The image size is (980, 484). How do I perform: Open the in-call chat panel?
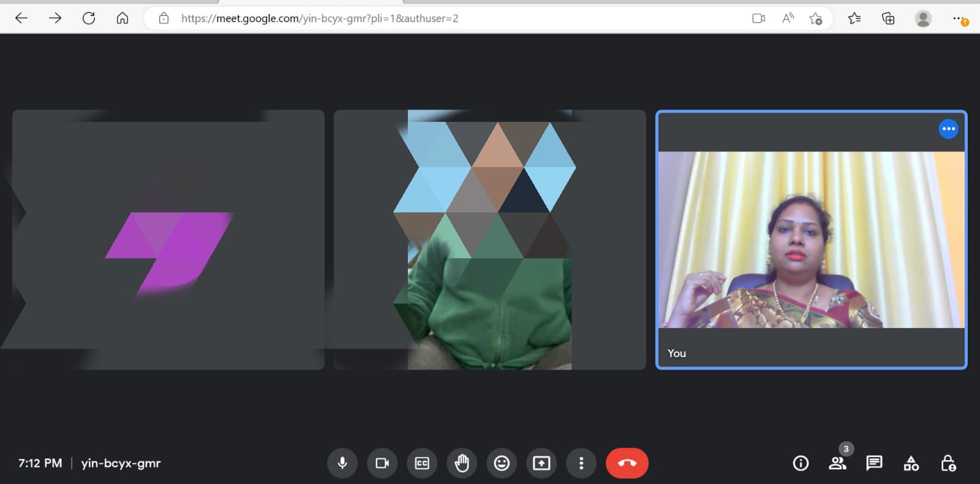click(874, 463)
